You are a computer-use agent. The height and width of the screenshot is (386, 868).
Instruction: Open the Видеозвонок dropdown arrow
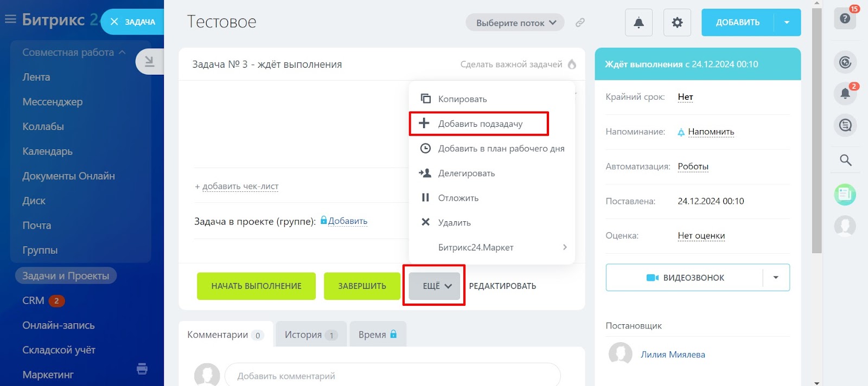click(x=776, y=278)
